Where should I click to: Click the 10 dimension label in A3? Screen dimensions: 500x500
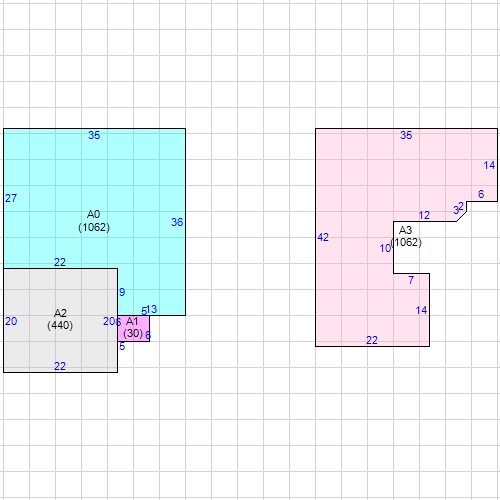click(x=385, y=248)
